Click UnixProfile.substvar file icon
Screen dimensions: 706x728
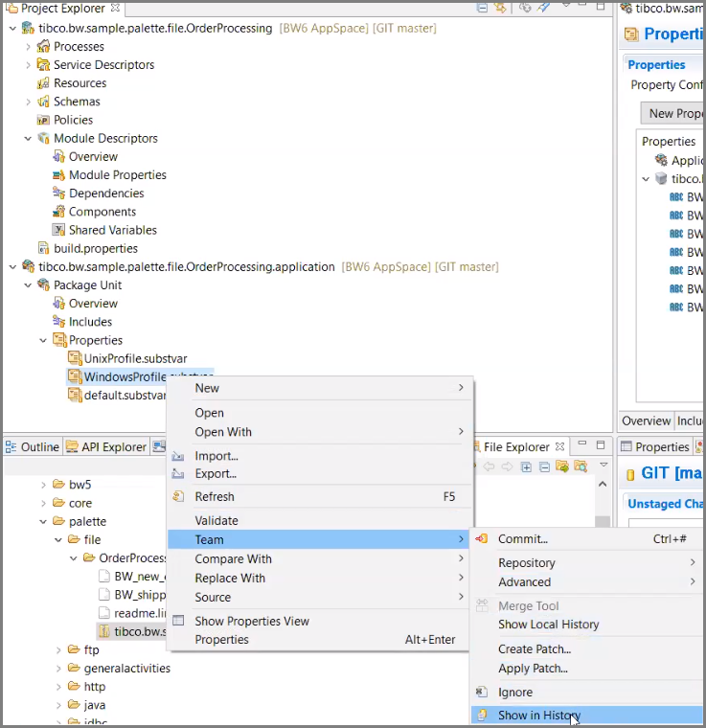[x=75, y=358]
